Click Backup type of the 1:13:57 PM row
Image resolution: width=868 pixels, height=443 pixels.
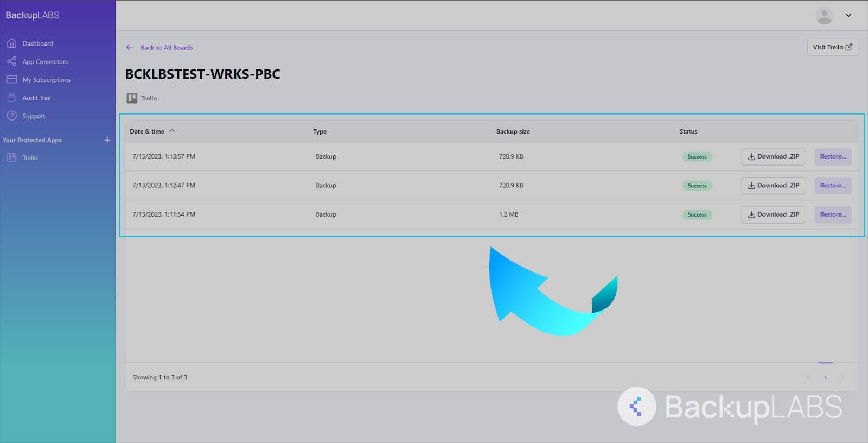tap(326, 156)
